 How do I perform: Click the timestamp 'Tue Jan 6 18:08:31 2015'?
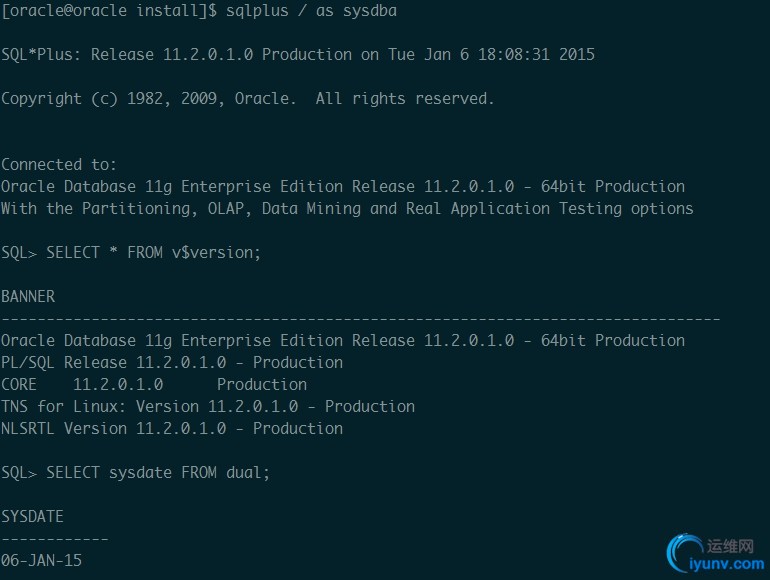[491, 55]
